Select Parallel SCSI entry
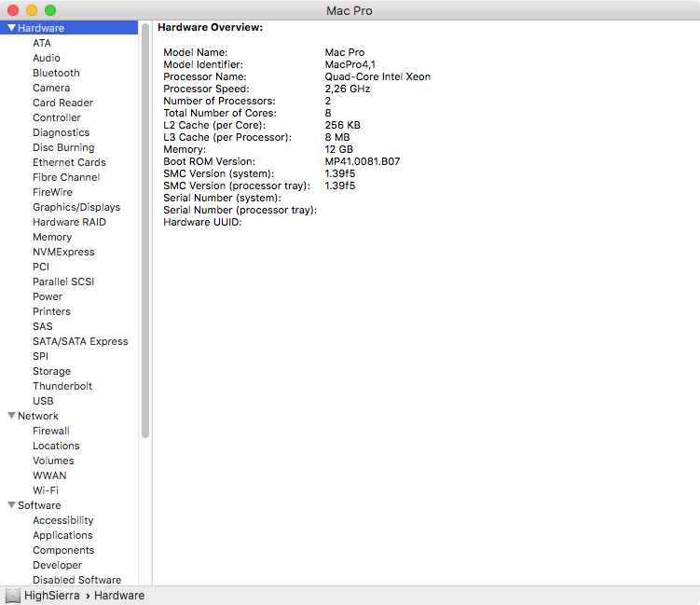700x605 pixels. pos(63,282)
